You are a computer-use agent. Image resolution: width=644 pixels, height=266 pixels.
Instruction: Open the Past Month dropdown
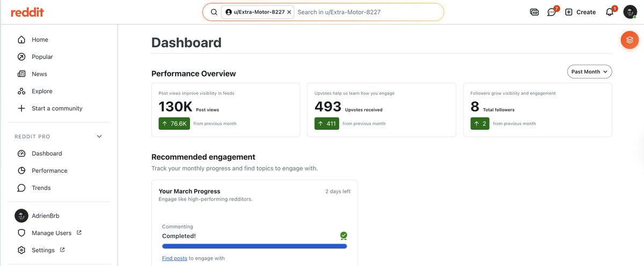click(x=589, y=71)
